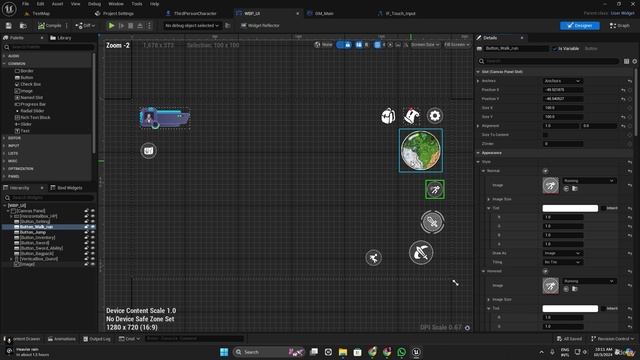Switch to Project Settings tab
Image resolution: width=640 pixels, height=360 pixels.
118,13
